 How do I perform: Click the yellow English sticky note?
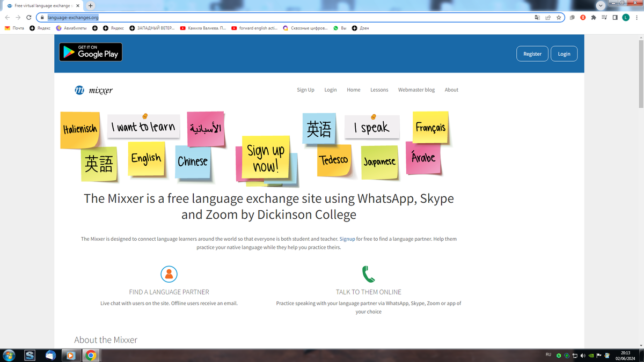click(147, 158)
